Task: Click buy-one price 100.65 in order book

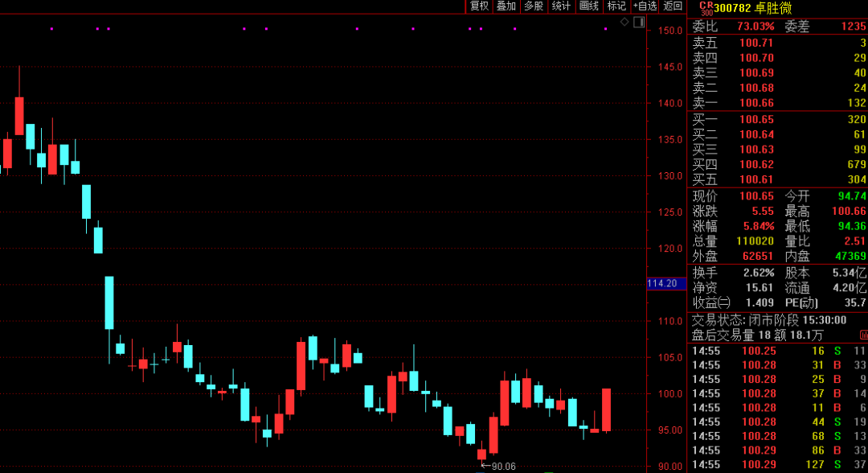Action: [756, 119]
